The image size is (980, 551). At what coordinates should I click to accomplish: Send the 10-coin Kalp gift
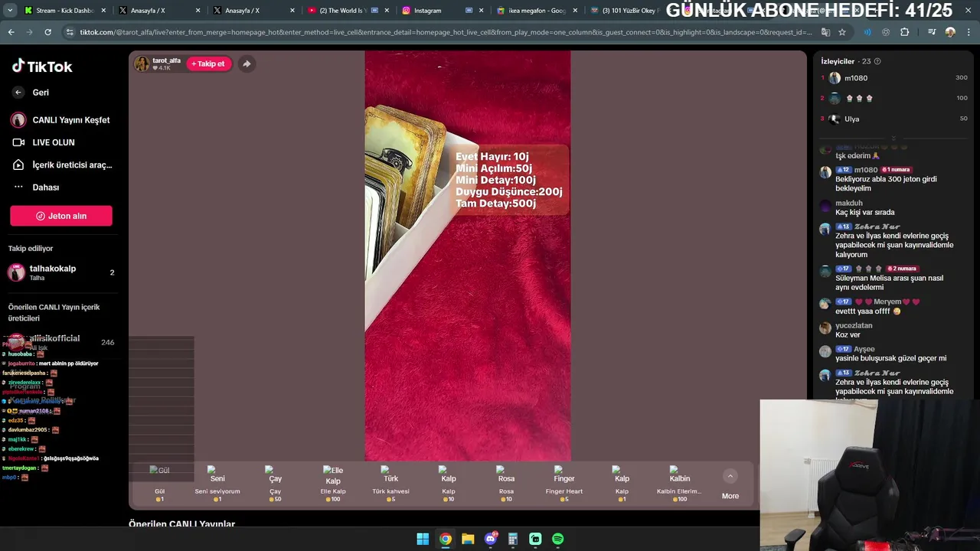[449, 483]
